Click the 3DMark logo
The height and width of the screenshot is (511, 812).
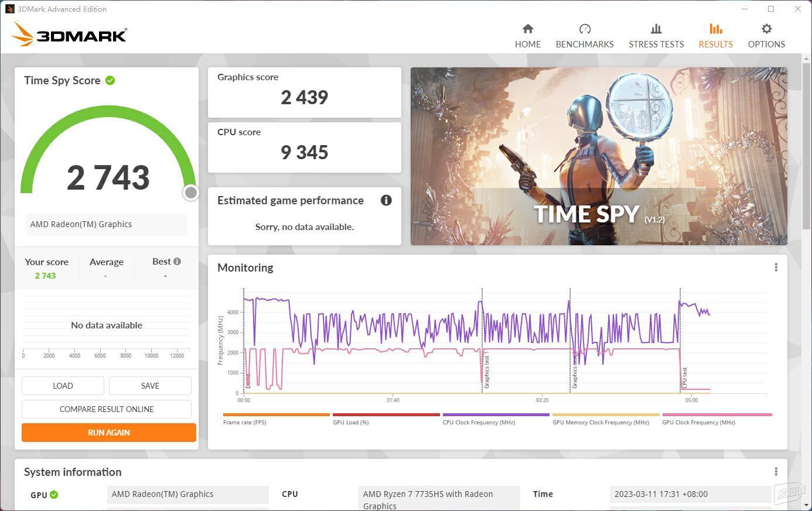[x=69, y=35]
